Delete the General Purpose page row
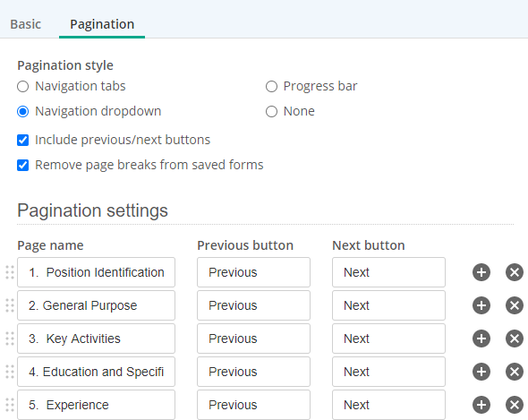 [515, 305]
